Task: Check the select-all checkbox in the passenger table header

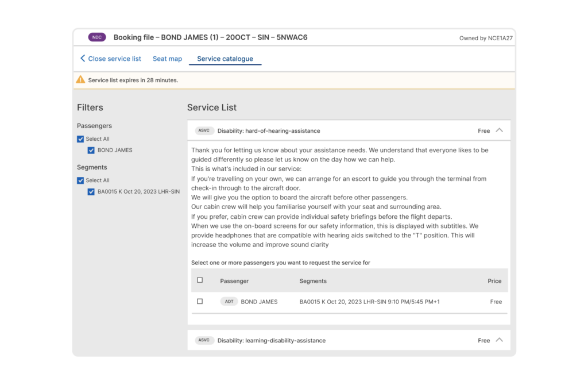Action: [x=200, y=280]
